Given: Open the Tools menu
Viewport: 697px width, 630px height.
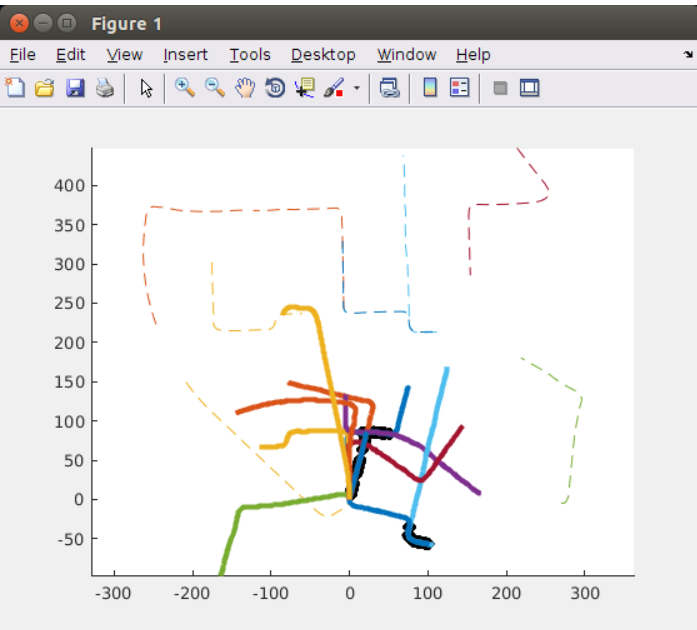Looking at the screenshot, I should pos(250,55).
